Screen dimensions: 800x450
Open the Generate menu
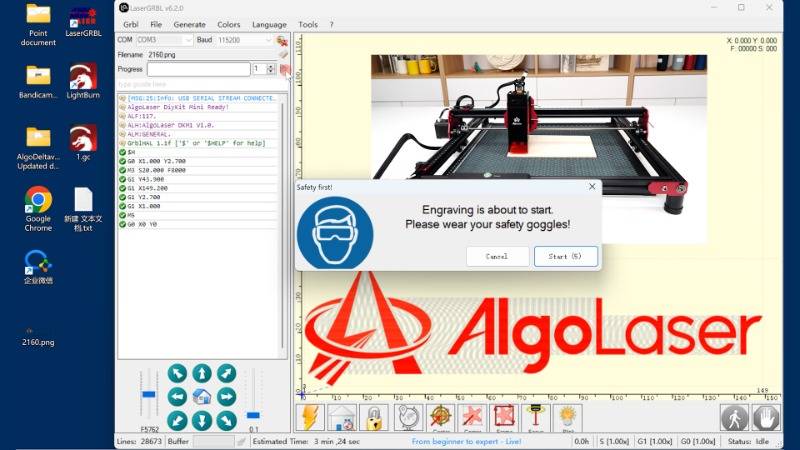pyautogui.click(x=189, y=24)
